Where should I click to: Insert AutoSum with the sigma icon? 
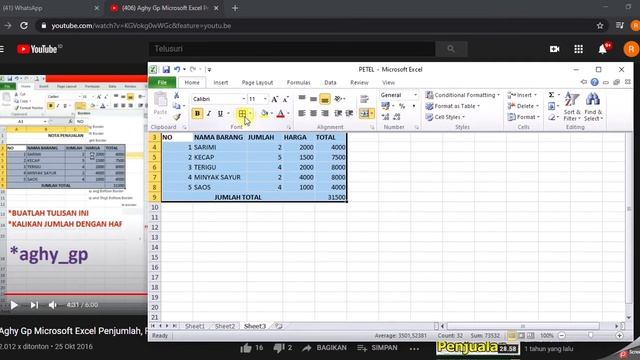coord(551,95)
